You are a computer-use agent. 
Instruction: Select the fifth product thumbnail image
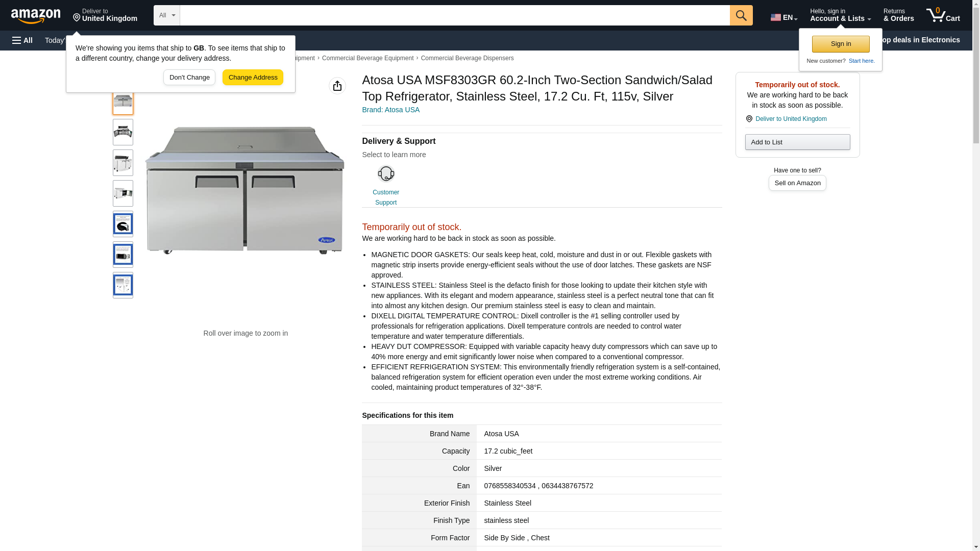[x=123, y=224]
